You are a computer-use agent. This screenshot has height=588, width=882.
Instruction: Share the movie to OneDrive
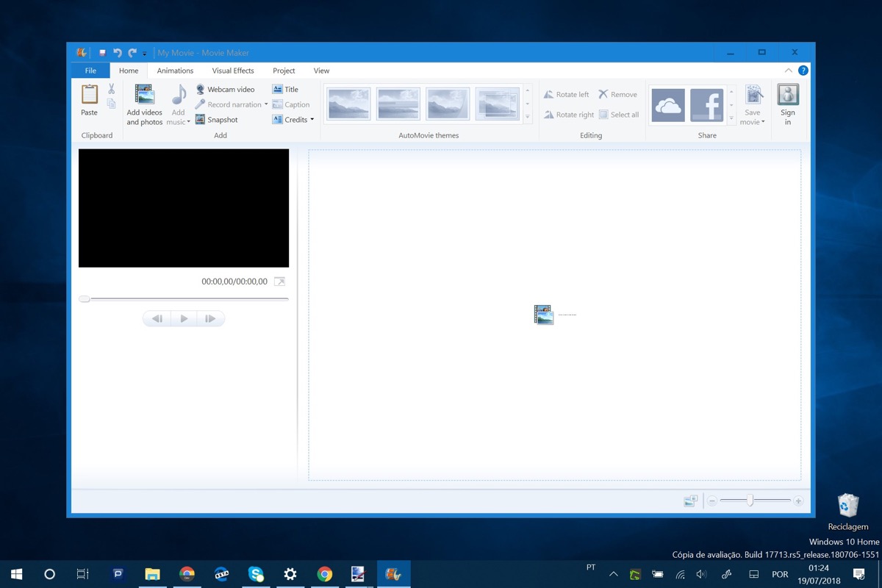(x=667, y=105)
